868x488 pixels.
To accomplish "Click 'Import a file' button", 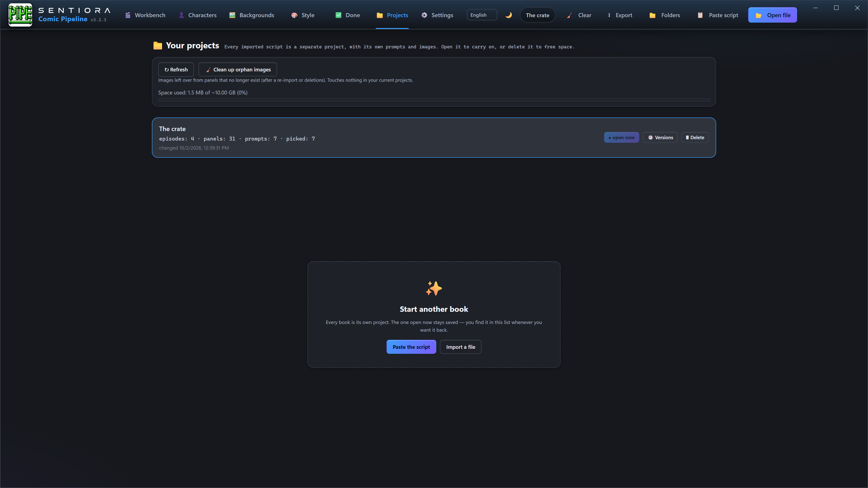I will [x=461, y=347].
